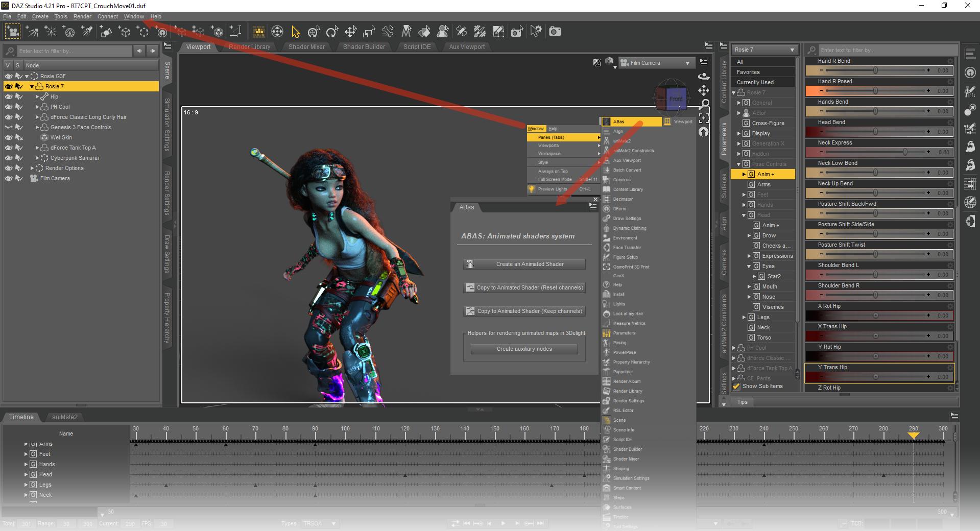Expand the Genesis 3 Face Controls node
980x531 pixels.
tap(37, 127)
